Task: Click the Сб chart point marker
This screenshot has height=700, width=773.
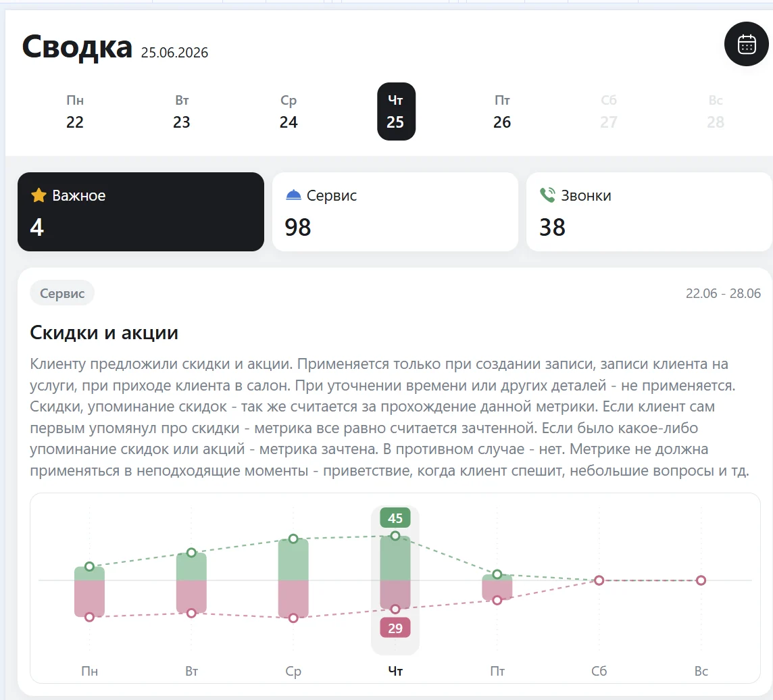Action: (599, 580)
